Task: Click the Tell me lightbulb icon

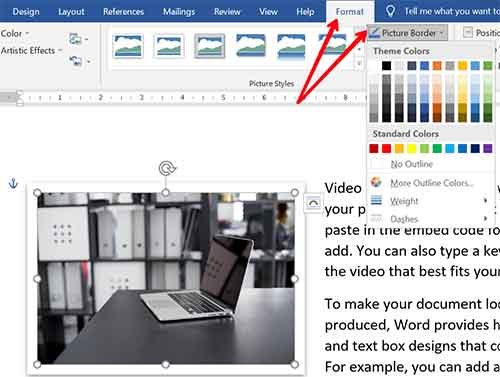Action: pos(390,11)
